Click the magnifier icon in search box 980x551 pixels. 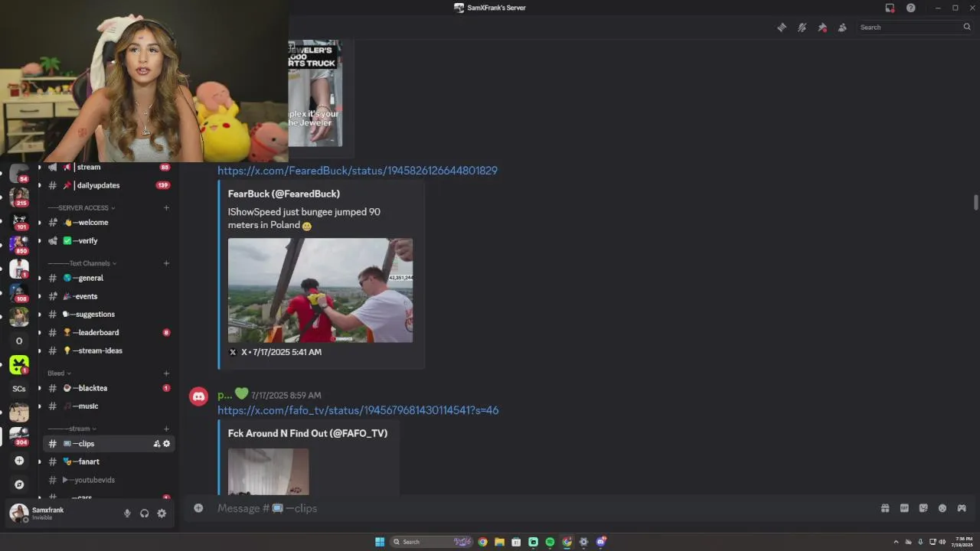point(966,28)
